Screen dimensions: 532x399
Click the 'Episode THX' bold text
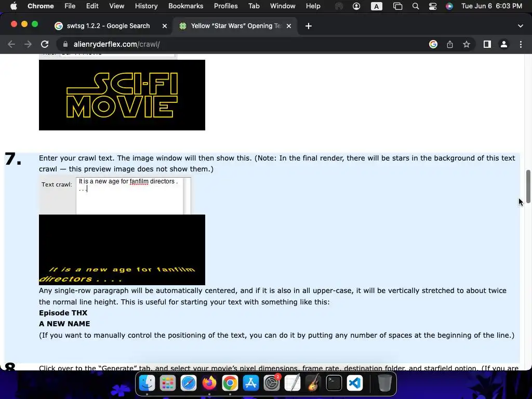tap(63, 313)
